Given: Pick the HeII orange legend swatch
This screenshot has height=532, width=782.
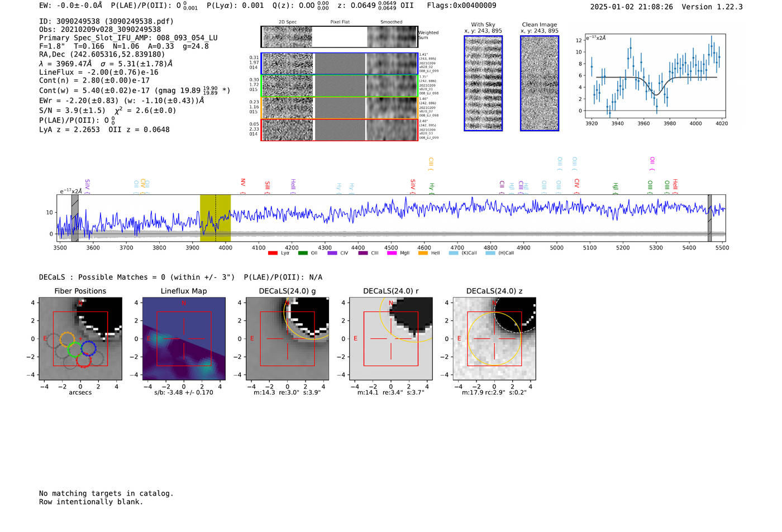Looking at the screenshot, I should (x=423, y=253).
